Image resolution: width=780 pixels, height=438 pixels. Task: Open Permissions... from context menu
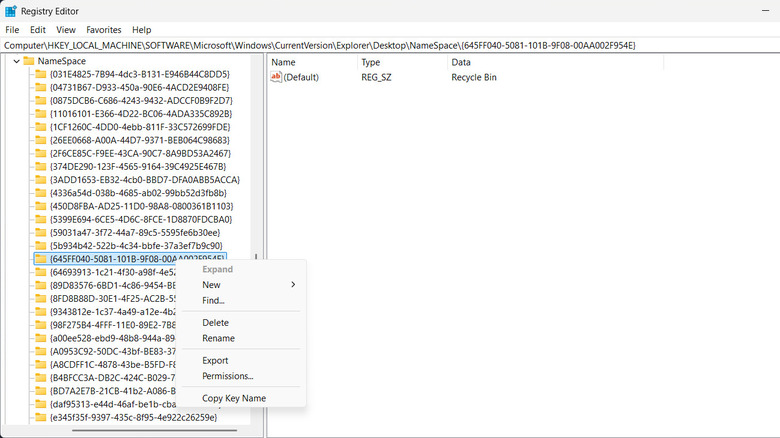pyautogui.click(x=227, y=376)
